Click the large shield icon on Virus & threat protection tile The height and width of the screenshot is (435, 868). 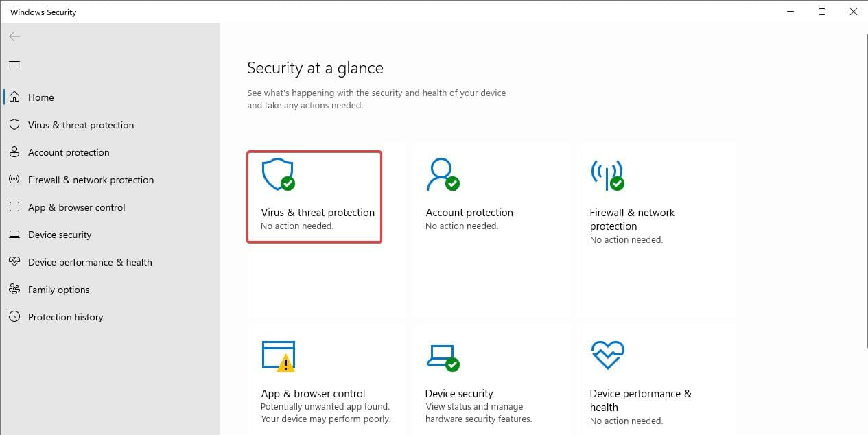coord(277,174)
